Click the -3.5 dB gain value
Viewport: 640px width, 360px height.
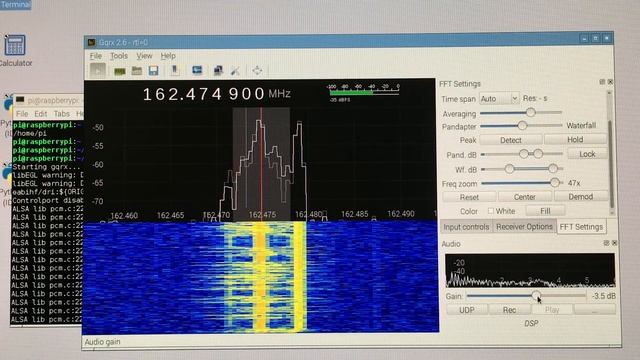(x=603, y=296)
